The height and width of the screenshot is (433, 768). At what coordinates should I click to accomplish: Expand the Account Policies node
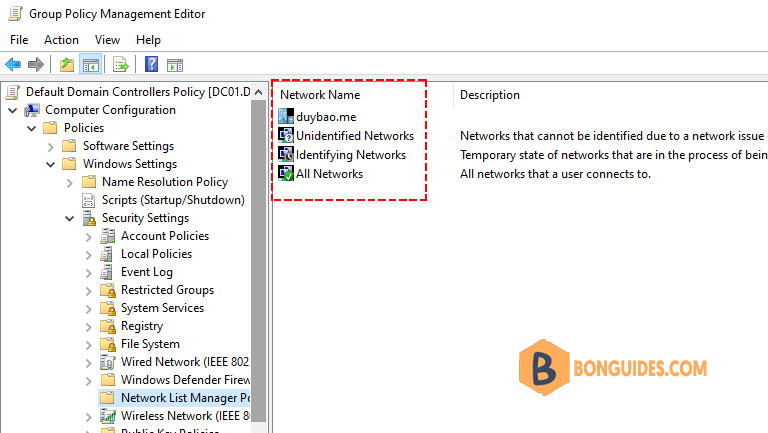(x=89, y=237)
